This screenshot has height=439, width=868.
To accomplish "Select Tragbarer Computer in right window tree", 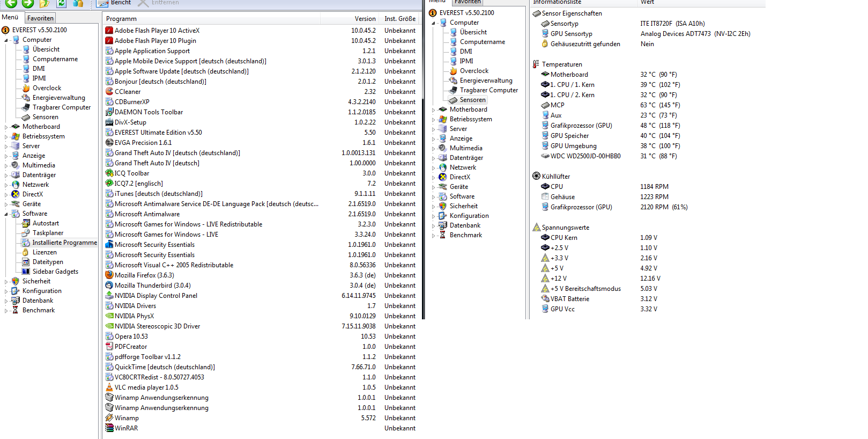I will [489, 90].
